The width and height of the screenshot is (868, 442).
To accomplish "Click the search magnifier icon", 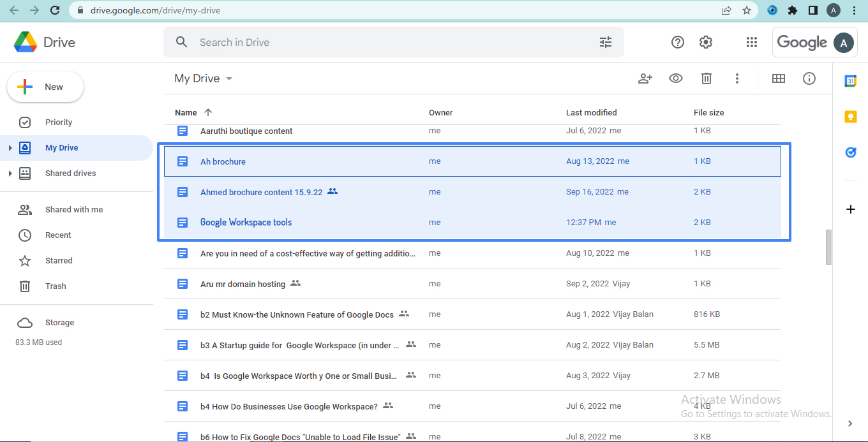I will [182, 42].
